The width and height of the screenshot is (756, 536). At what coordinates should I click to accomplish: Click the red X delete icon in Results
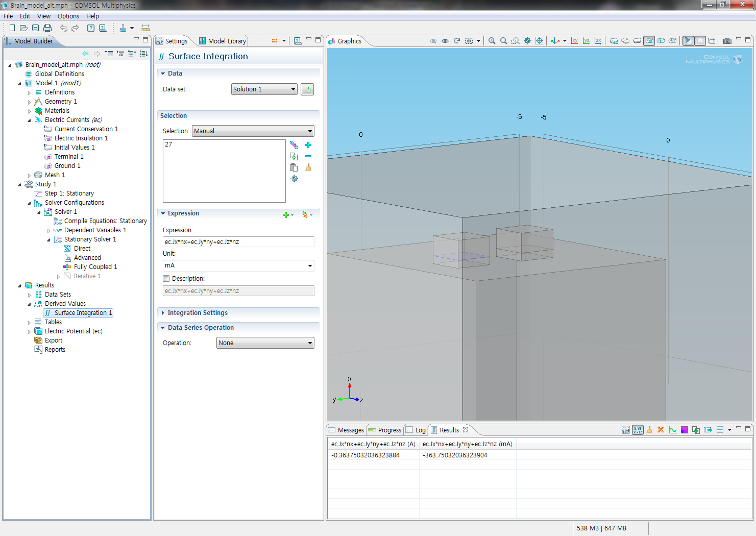[x=661, y=430]
